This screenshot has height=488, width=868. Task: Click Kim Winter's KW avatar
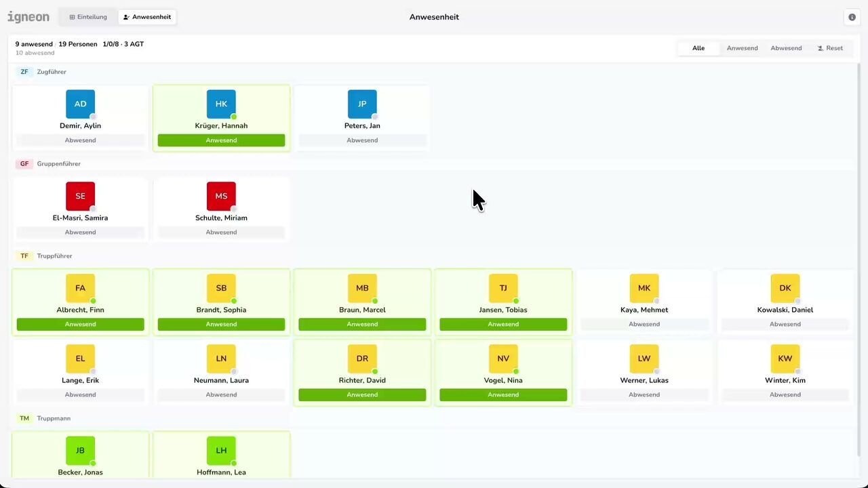[785, 359]
